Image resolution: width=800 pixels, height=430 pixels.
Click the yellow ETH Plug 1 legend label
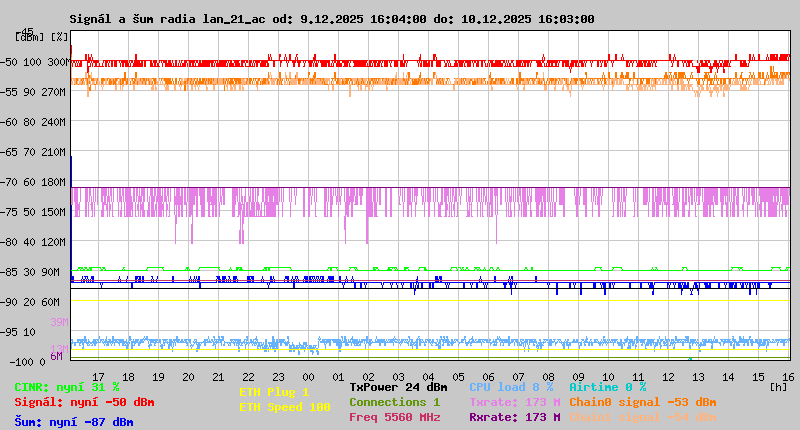(274, 392)
